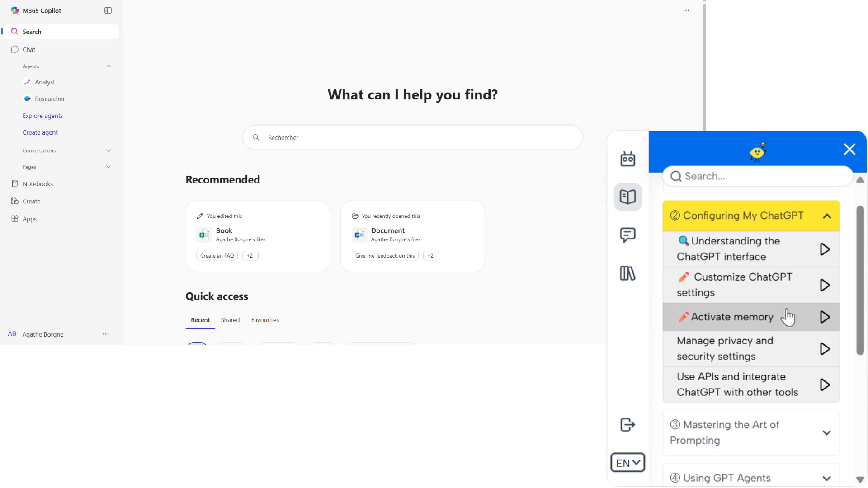
Task: Open Search in the left sidebar
Action: pos(61,32)
